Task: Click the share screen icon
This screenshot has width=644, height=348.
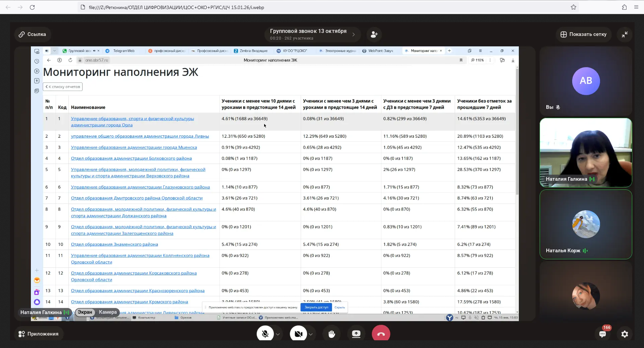Action: coord(356,334)
